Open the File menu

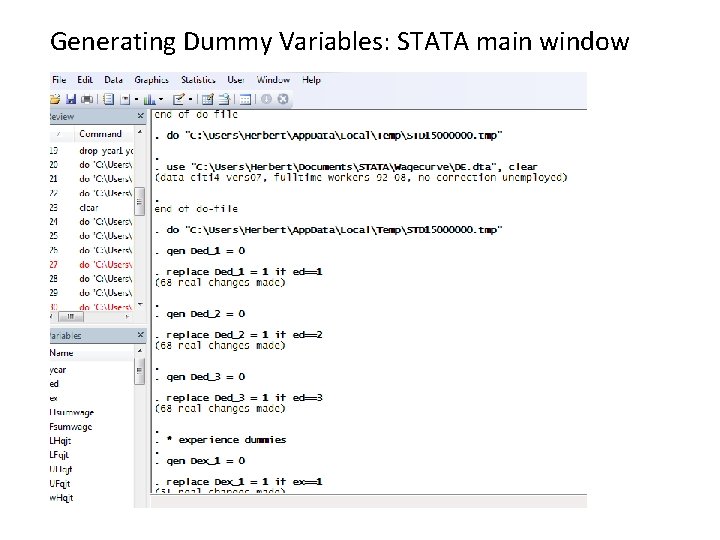coord(59,80)
